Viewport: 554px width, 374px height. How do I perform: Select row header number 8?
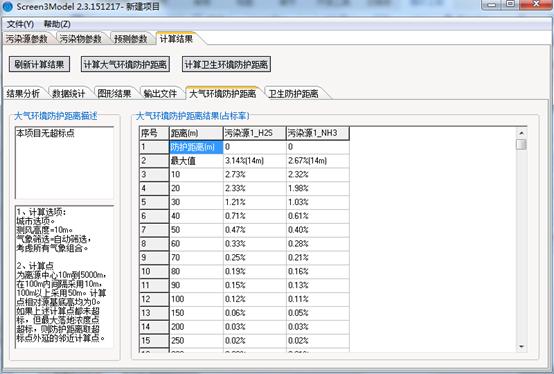coord(154,244)
